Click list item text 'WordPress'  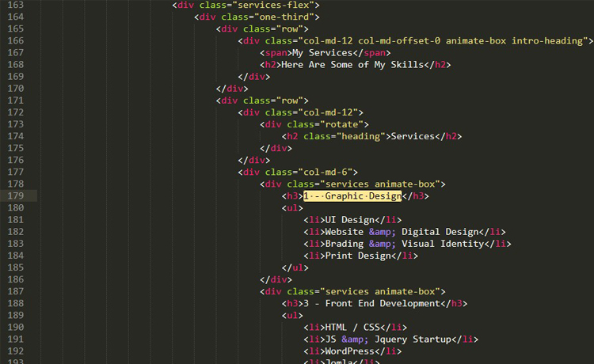tap(349, 351)
